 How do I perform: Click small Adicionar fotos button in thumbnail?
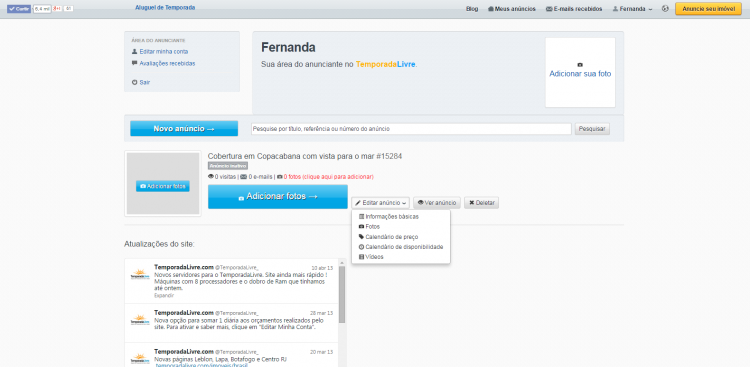[163, 186]
